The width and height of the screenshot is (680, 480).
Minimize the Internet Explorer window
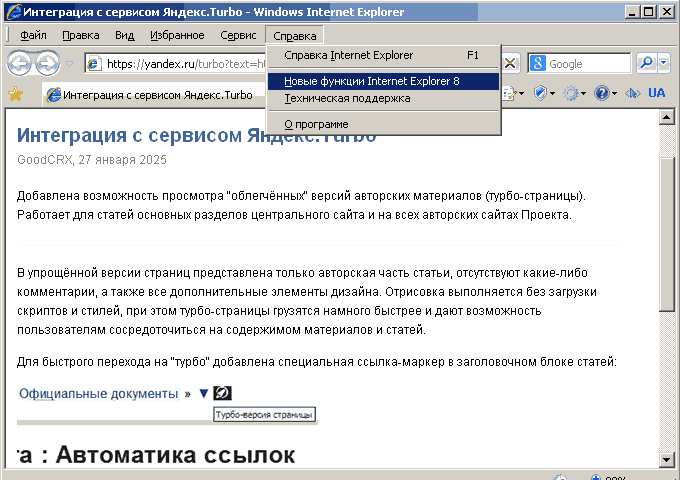(x=632, y=12)
